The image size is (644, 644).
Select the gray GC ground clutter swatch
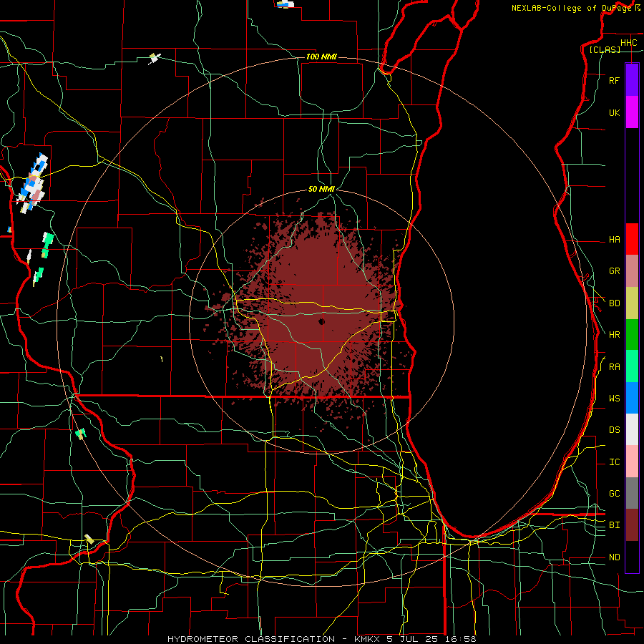pos(632,493)
